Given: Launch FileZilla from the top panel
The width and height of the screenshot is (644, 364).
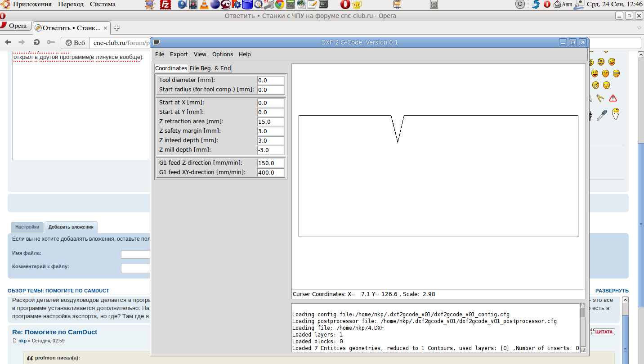Looking at the screenshot, I should coord(166,4).
